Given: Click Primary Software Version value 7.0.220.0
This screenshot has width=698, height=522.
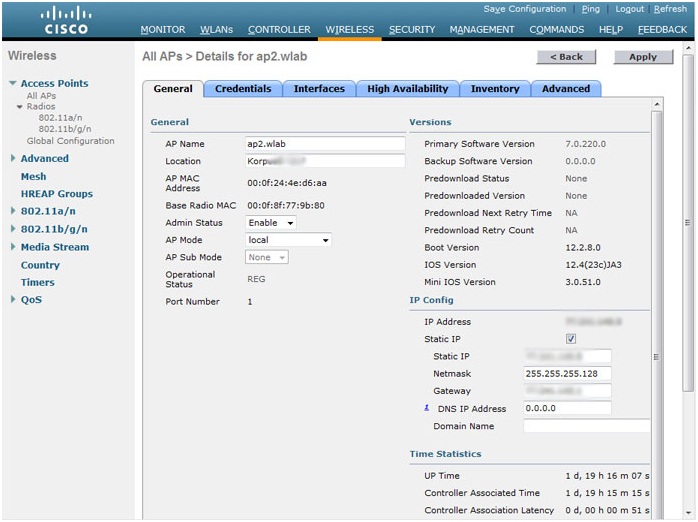Looking at the screenshot, I should point(585,144).
